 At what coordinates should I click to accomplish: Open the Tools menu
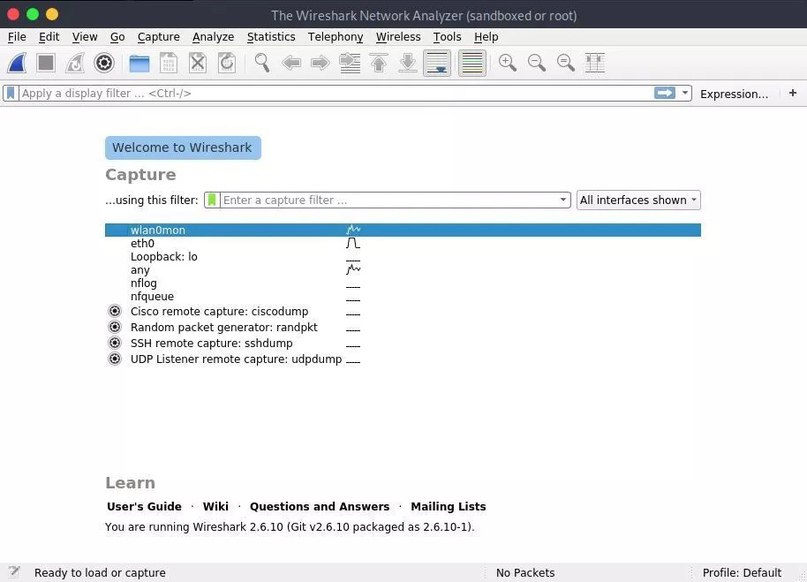click(x=447, y=37)
